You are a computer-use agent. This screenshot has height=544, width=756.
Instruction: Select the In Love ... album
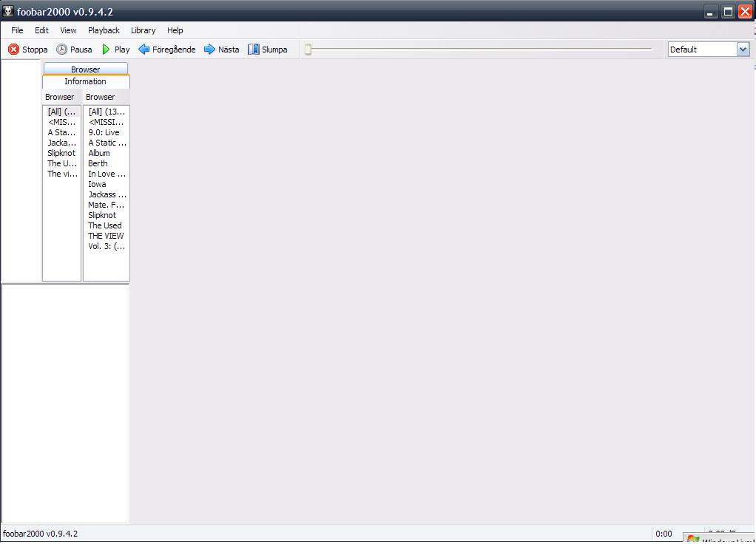point(107,174)
